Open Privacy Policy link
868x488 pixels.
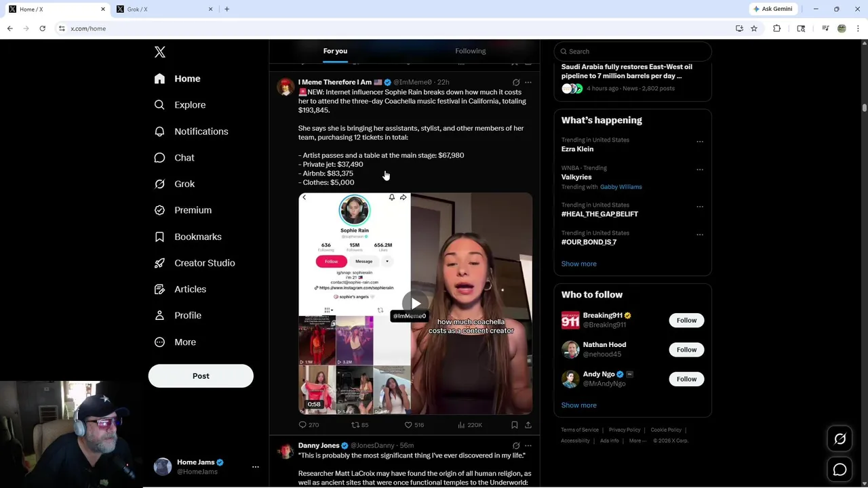(x=625, y=430)
